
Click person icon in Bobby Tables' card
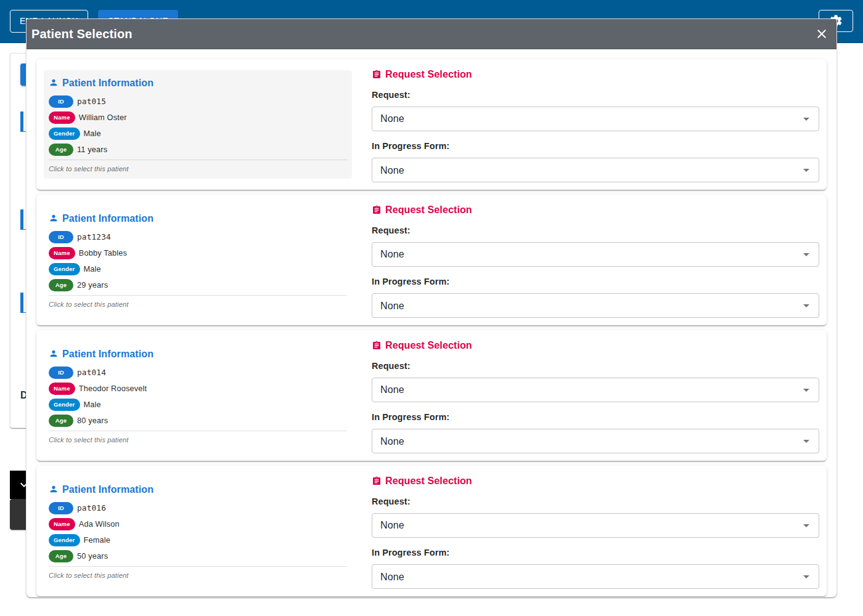click(54, 218)
